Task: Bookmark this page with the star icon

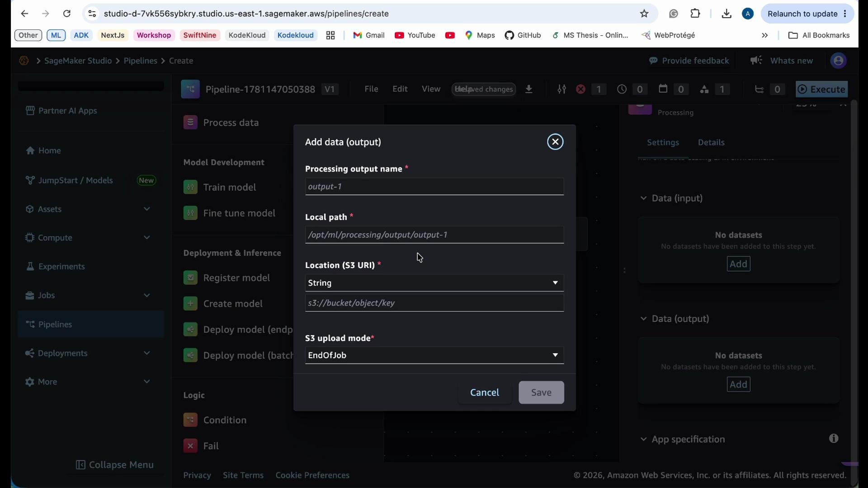Action: pos(644,14)
